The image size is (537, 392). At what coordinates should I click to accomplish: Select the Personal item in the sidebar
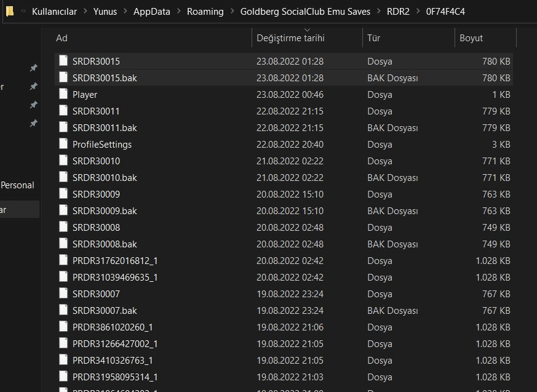tap(17, 185)
